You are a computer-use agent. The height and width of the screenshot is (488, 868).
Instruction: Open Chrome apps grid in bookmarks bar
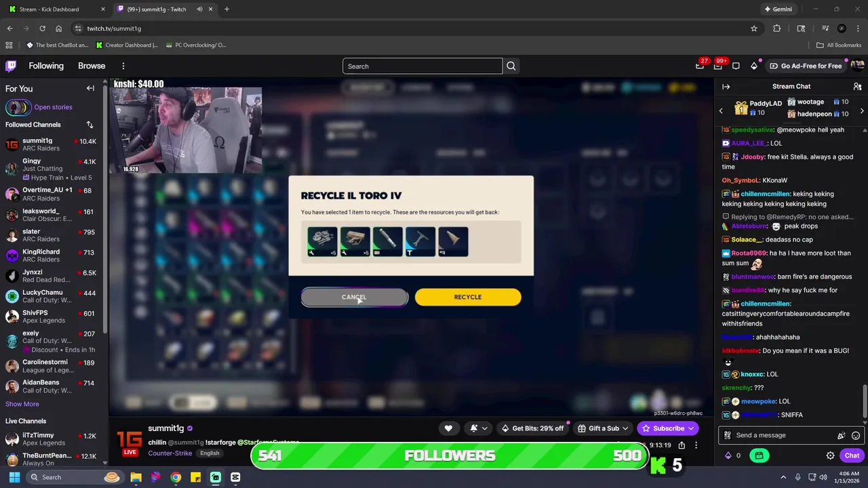[x=9, y=45]
